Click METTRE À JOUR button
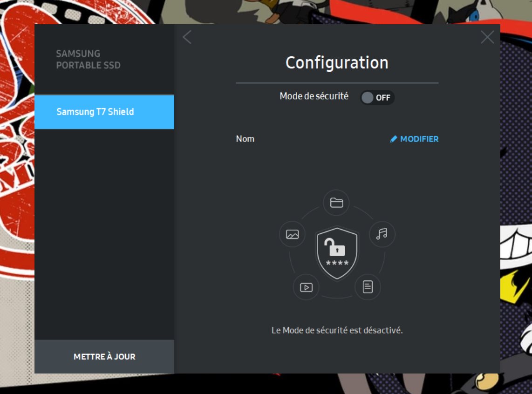 (x=104, y=357)
